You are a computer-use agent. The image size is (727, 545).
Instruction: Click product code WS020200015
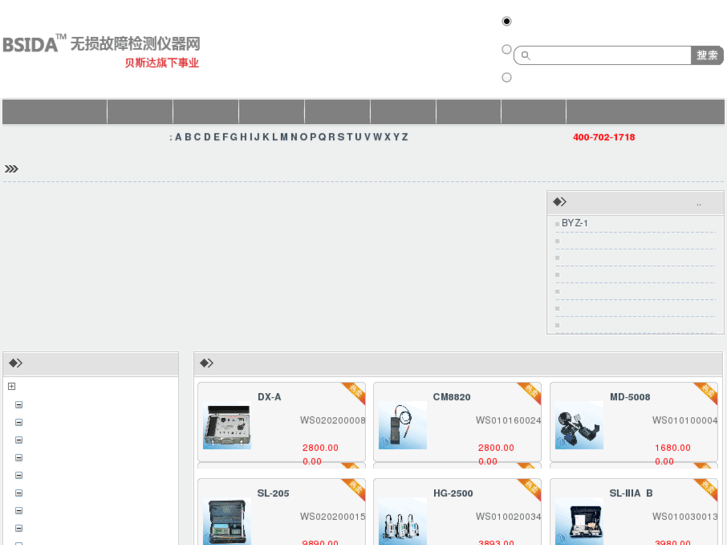[332, 516]
